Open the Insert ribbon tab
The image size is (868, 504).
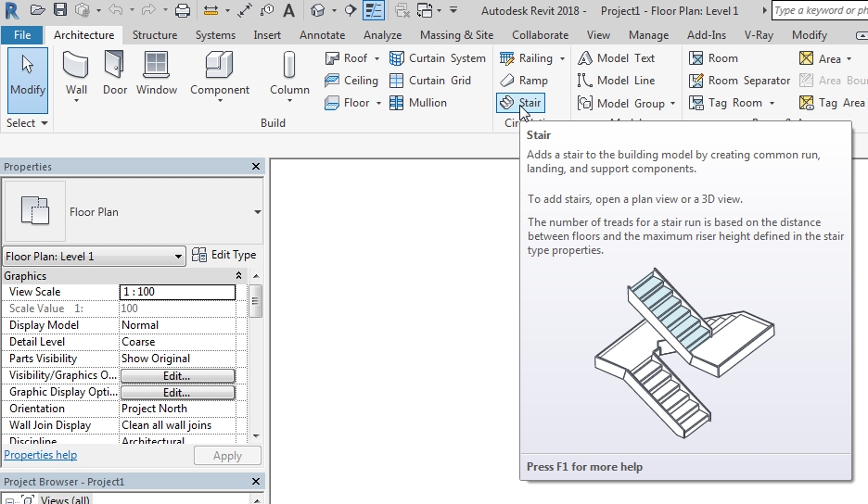pyautogui.click(x=267, y=35)
